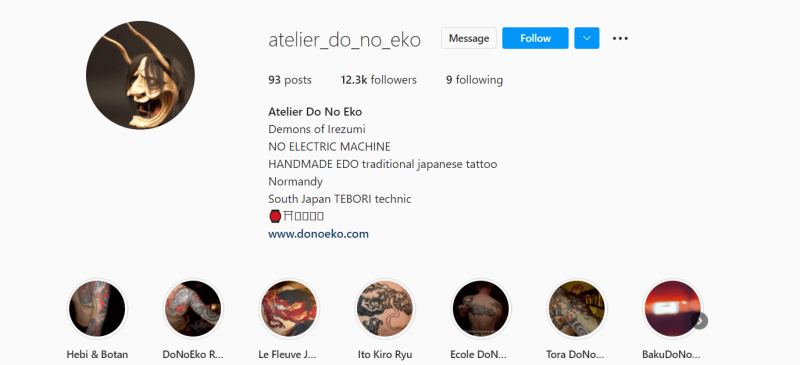The width and height of the screenshot is (800, 365).
Task: Open the three-dot options menu
Action: (x=620, y=38)
